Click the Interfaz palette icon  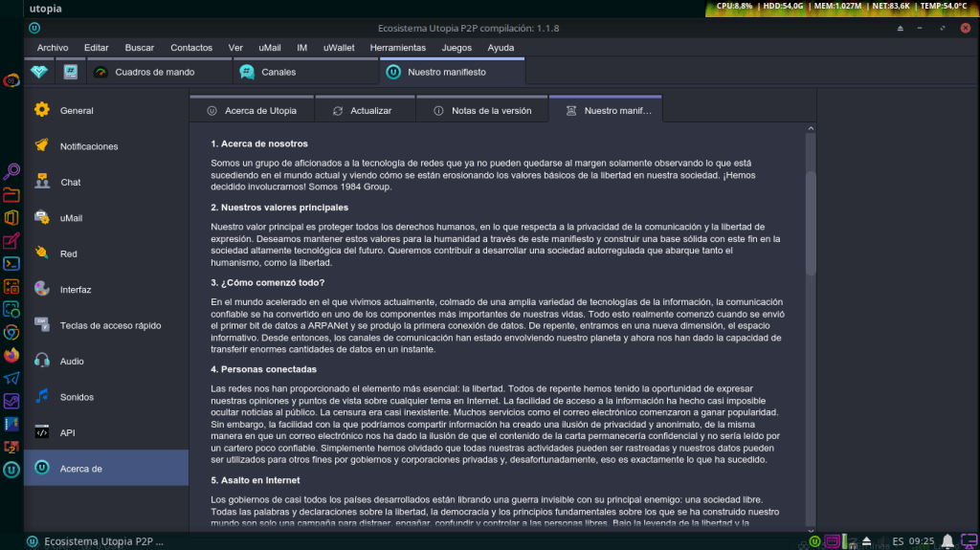tap(42, 289)
